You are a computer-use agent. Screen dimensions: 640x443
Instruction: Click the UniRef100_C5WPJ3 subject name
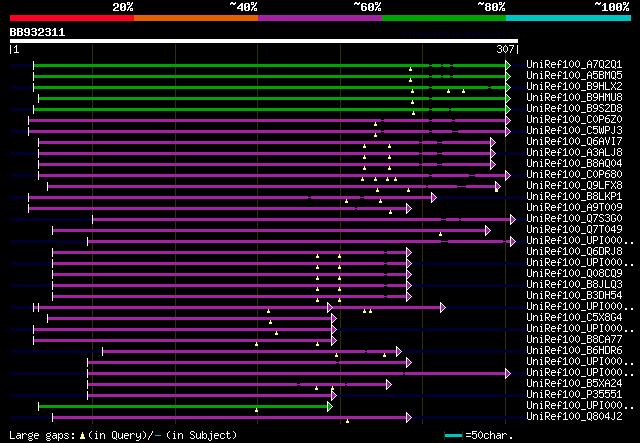574,131
